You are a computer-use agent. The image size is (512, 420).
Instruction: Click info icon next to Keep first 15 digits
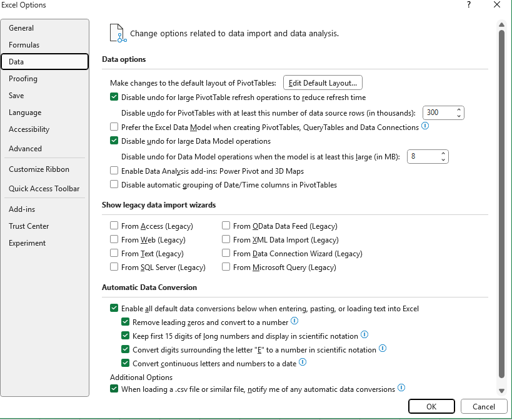coord(364,334)
